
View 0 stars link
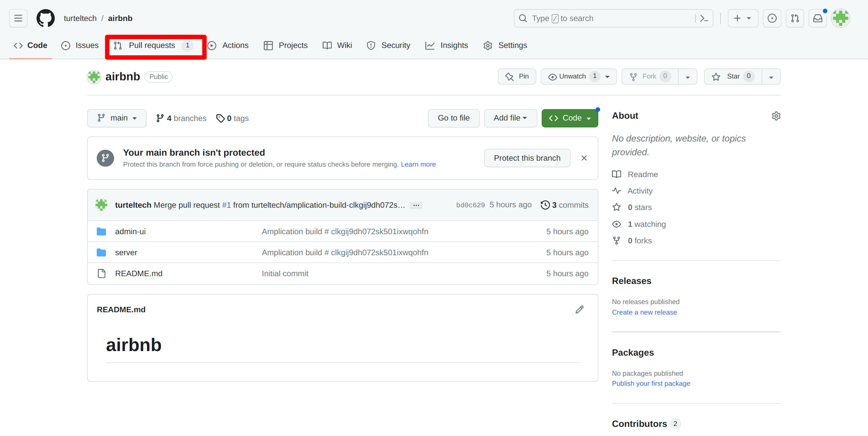pyautogui.click(x=632, y=207)
